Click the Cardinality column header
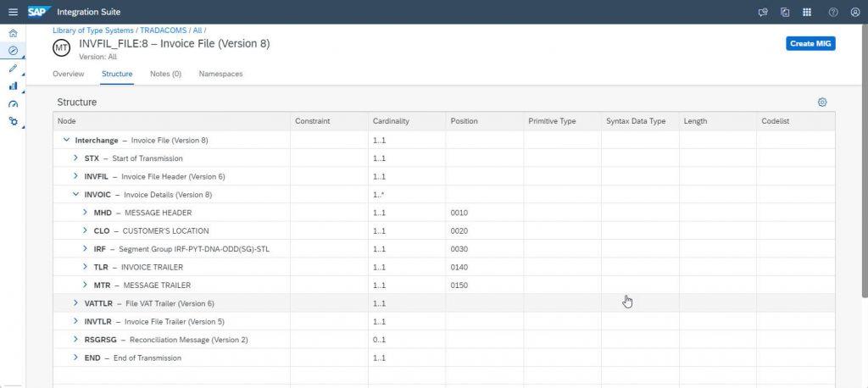The height and width of the screenshot is (388, 868). 407,121
